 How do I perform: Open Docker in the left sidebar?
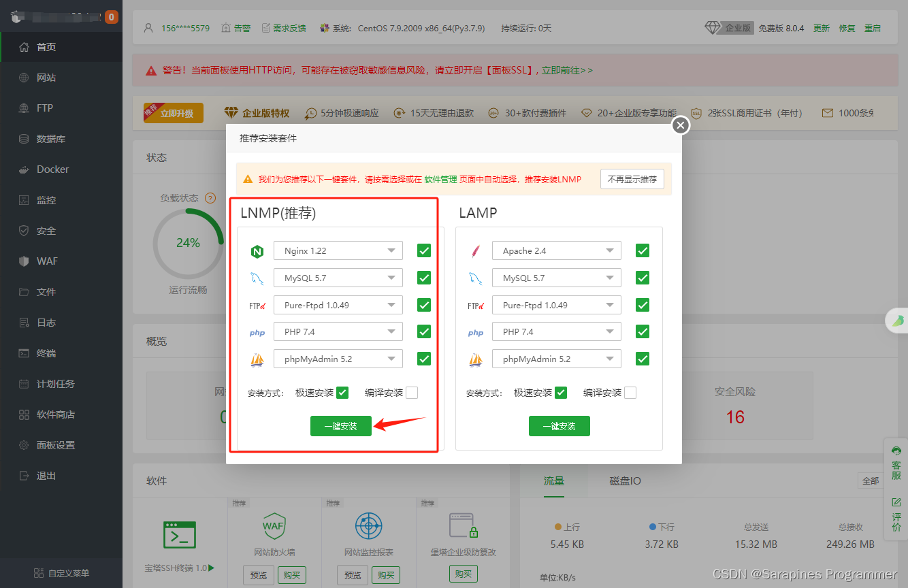click(53, 169)
